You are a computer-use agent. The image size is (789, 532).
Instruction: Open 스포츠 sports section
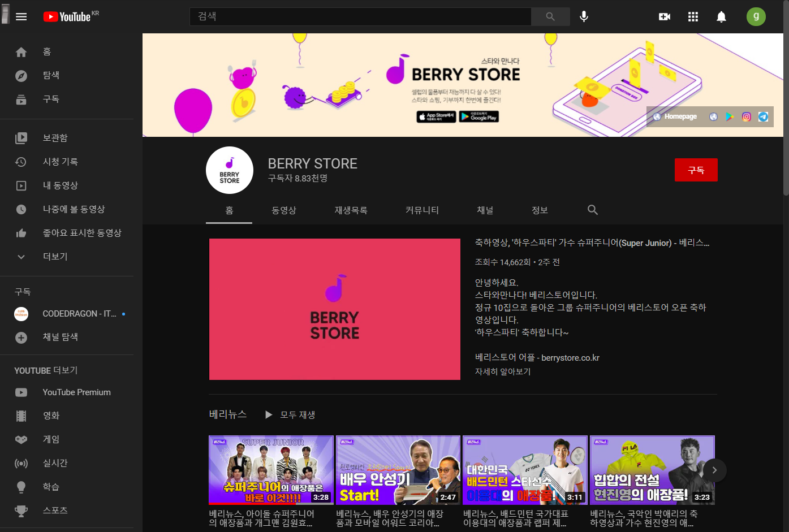67,511
